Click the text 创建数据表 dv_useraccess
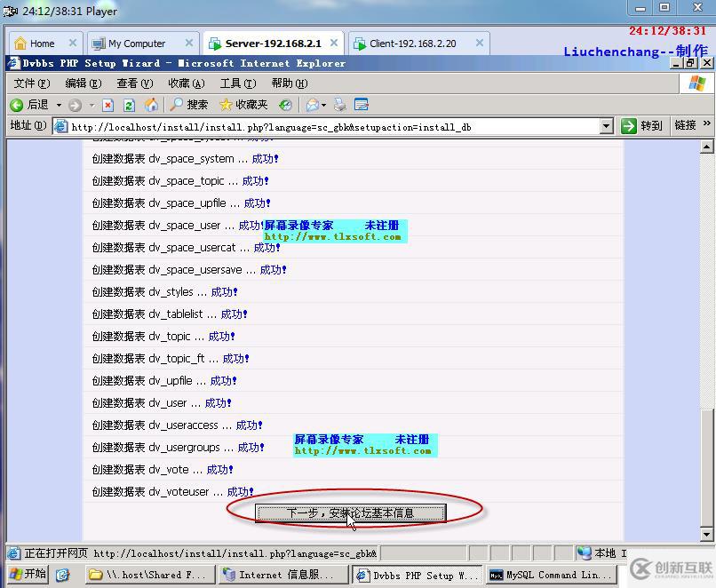 point(155,425)
